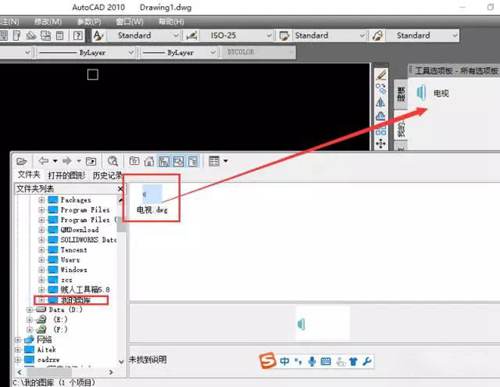
Task: Close the 文件夹列表 tree pane
Action: pyautogui.click(x=121, y=189)
